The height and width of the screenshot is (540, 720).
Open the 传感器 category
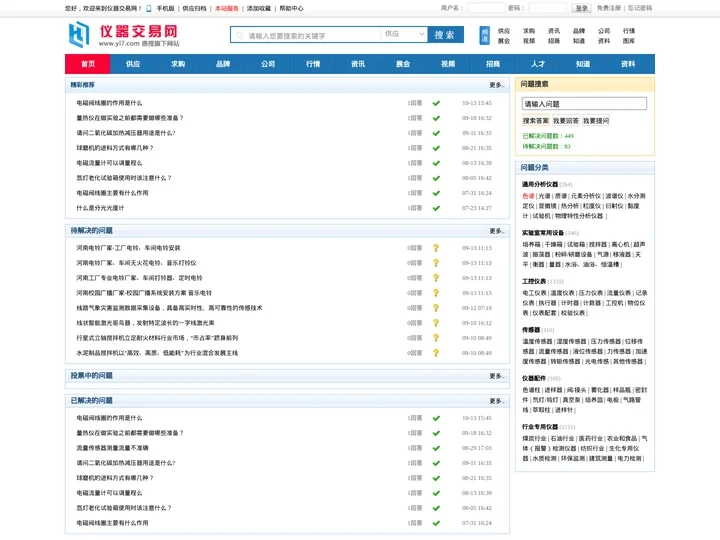(531, 330)
